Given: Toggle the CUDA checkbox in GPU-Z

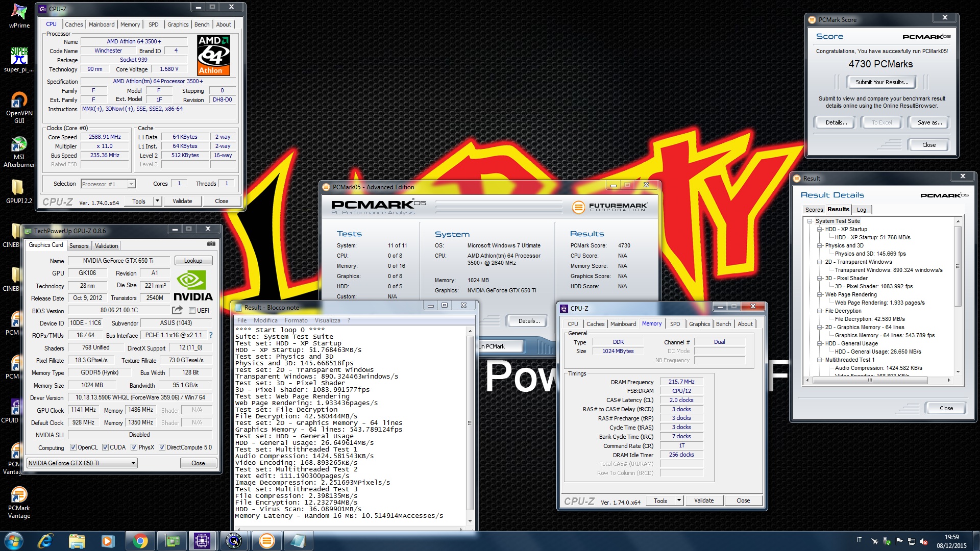Looking at the screenshot, I should [x=105, y=447].
